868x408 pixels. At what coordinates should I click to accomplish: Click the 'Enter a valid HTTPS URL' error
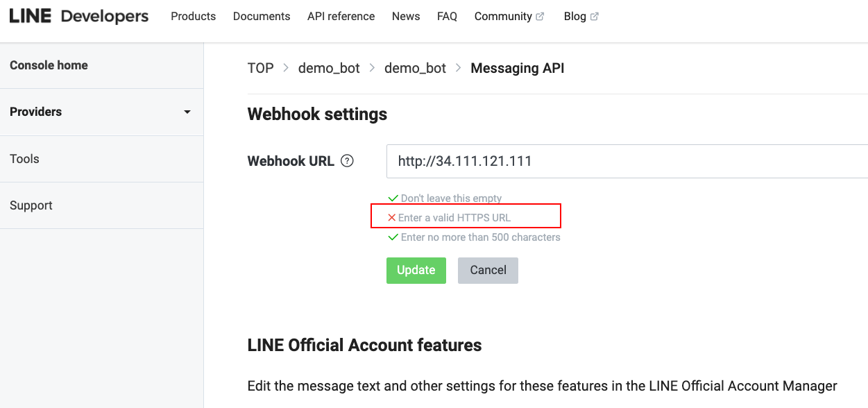pos(454,218)
